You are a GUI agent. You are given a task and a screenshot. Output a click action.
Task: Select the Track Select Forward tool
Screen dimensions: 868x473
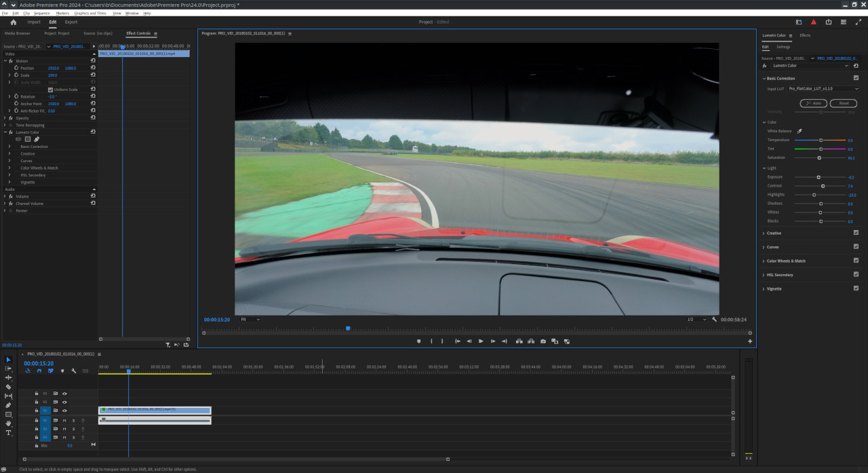[9, 368]
